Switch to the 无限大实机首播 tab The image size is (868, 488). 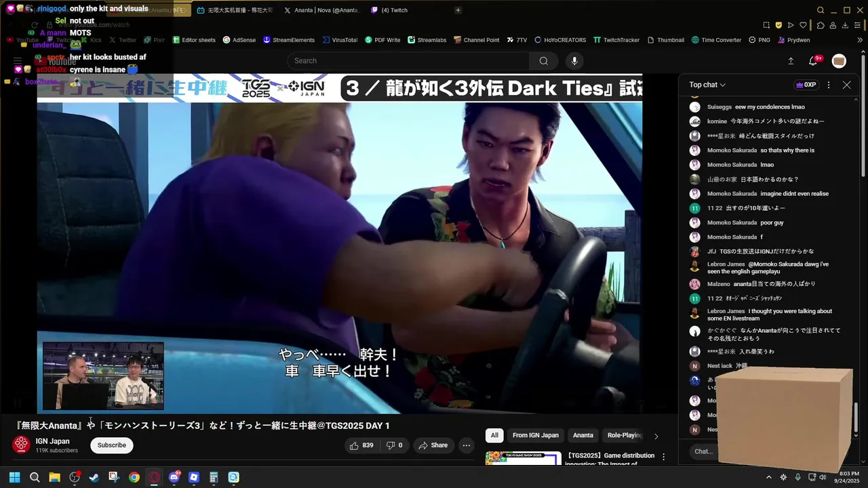235,10
